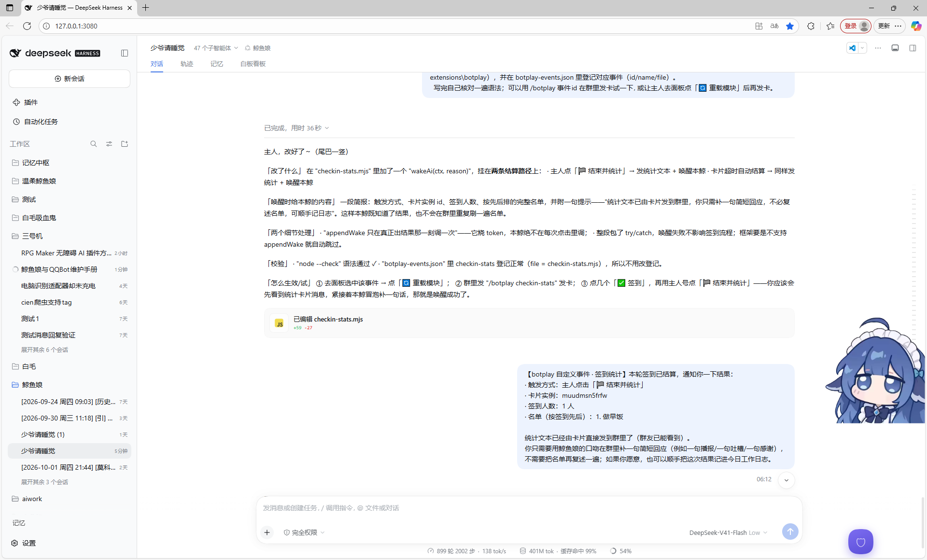Screen dimensions: 927x560
Task: Open 记忆 in the sidebar bottom
Action: [19, 523]
